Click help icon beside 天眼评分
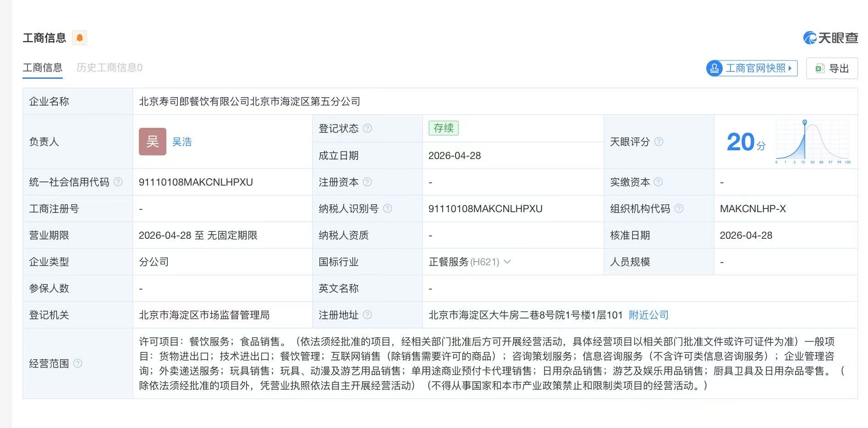Viewport: 868px width, 428px height. pyautogui.click(x=659, y=142)
